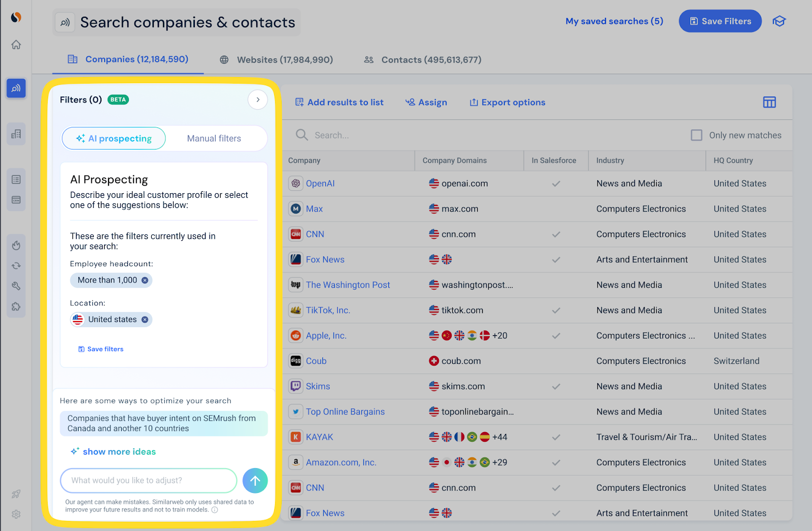The height and width of the screenshot is (531, 812).
Task: Click the Skims company logo
Action: (x=296, y=386)
